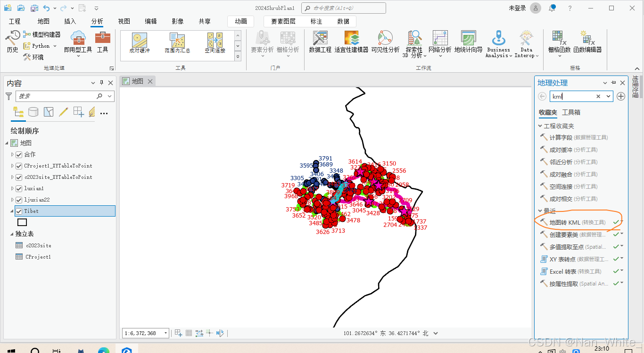This screenshot has width=644, height=353.
Task: Launch ModelBuilder (模型构建器)
Action: 41,34
